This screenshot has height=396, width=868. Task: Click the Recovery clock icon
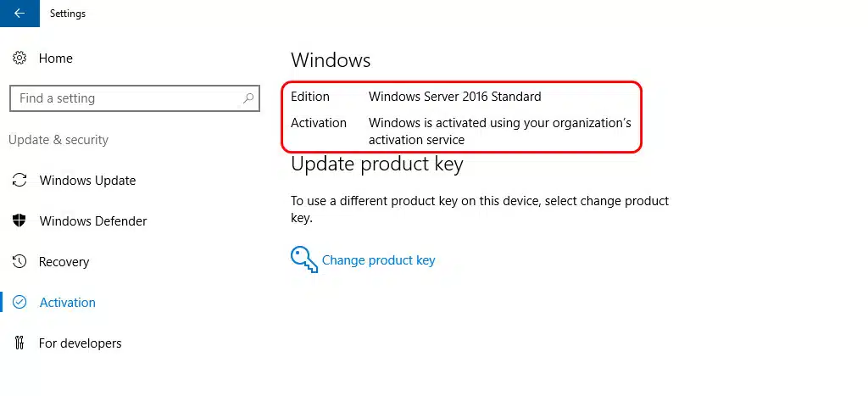click(x=19, y=262)
